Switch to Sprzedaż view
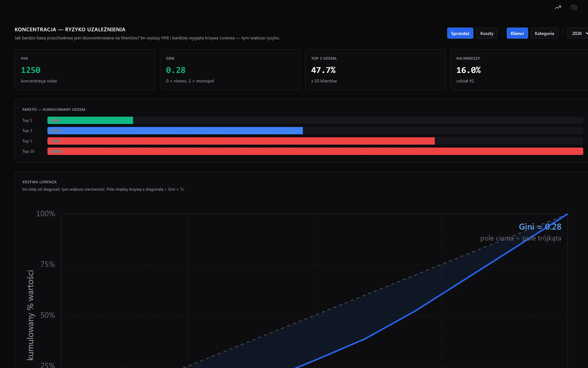 pyautogui.click(x=460, y=33)
